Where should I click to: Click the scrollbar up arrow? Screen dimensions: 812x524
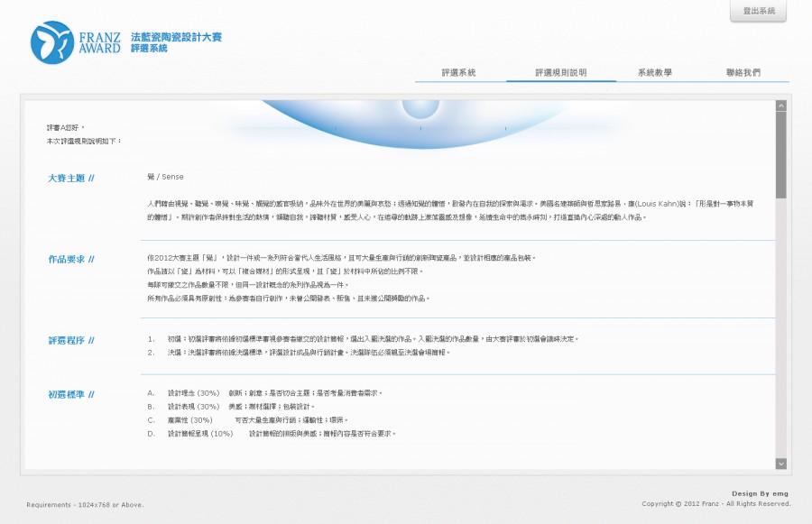click(780, 106)
